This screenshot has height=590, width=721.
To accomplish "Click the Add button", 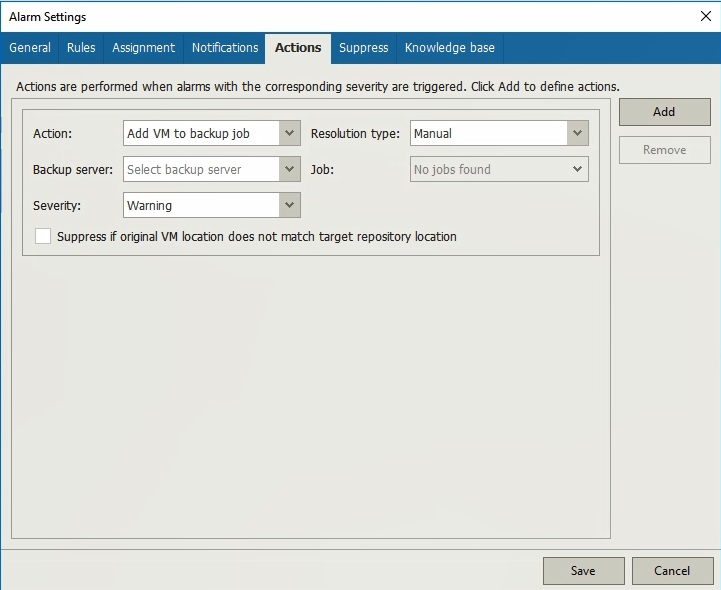I will 664,112.
